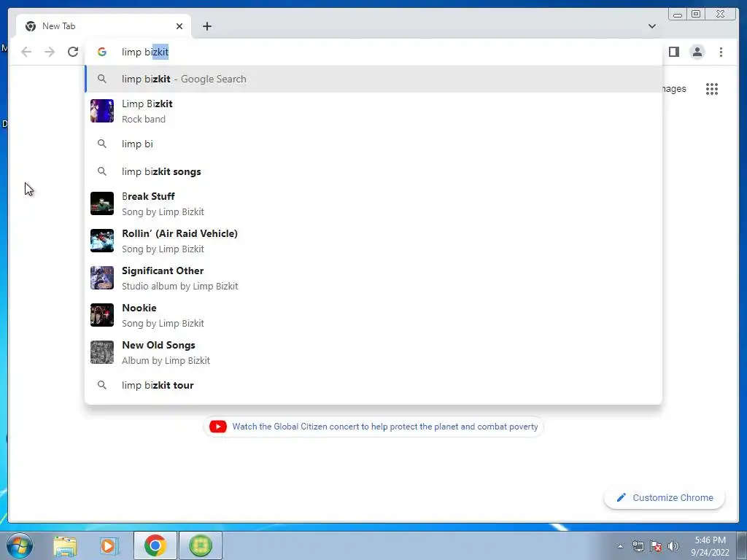Viewport: 747px width, 560px height.
Task: Click the search icon beside 'limp bizkit tour'
Action: (x=102, y=385)
